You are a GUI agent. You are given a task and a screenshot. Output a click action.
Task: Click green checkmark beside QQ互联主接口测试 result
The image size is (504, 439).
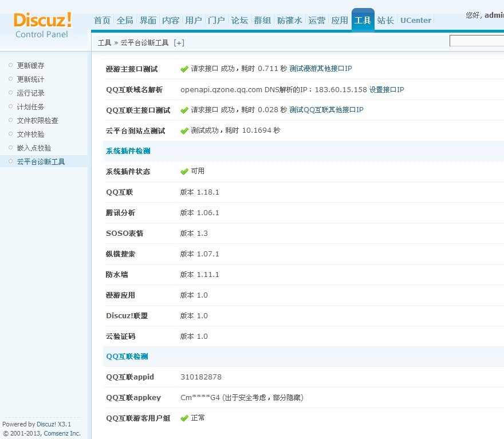click(x=184, y=110)
